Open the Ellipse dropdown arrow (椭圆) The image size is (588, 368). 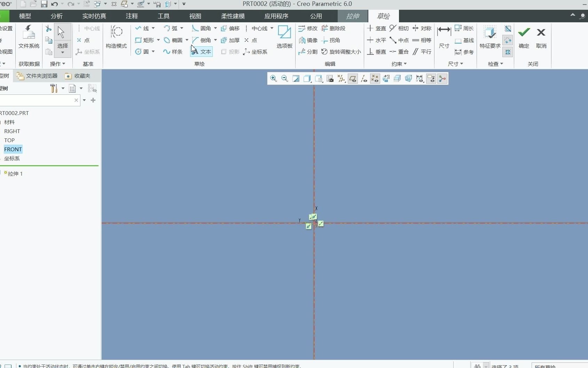[x=187, y=40]
